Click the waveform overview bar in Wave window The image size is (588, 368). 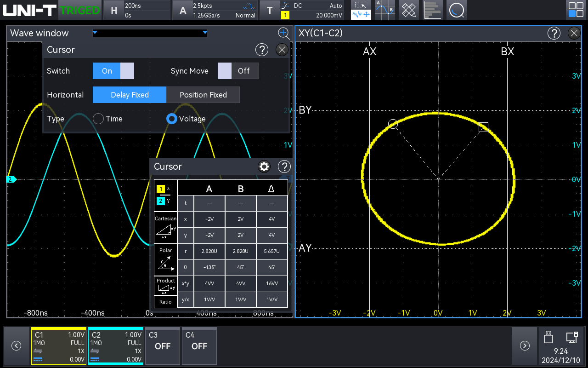click(150, 33)
